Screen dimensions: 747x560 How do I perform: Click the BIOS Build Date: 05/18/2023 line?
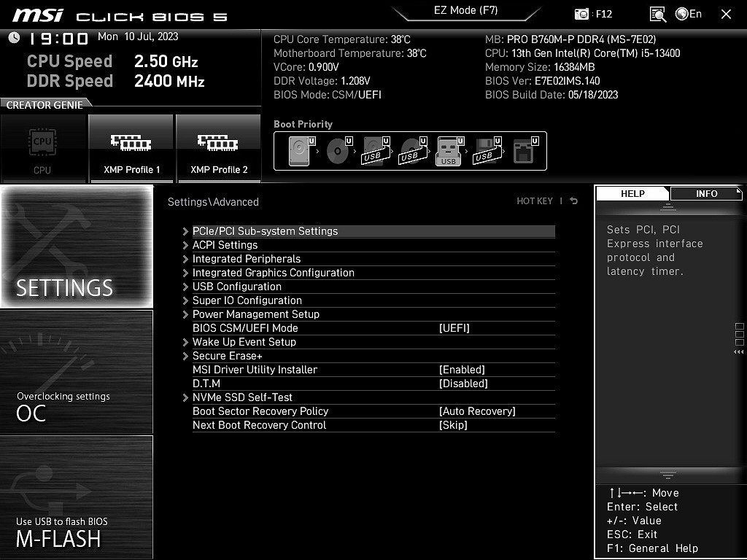tap(551, 95)
